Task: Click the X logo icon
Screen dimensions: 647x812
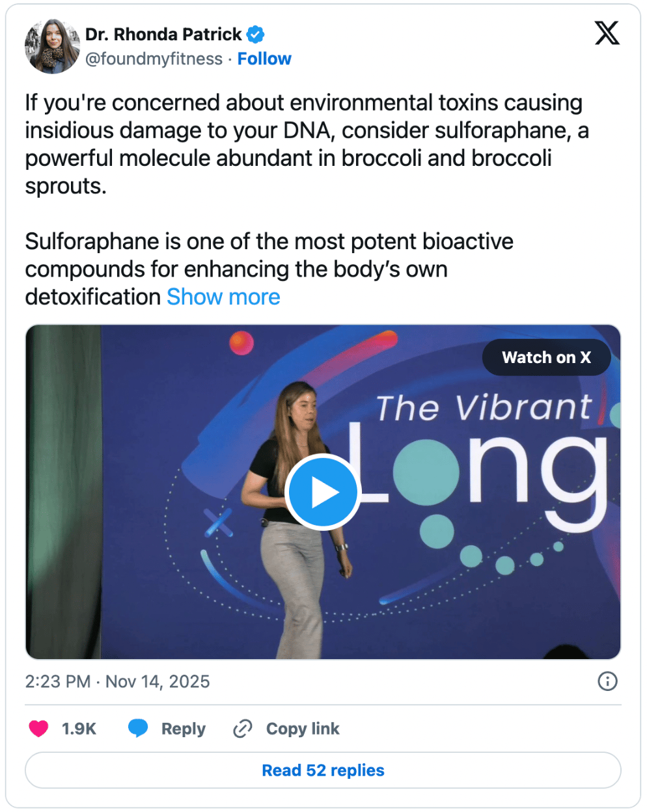Action: (607, 33)
